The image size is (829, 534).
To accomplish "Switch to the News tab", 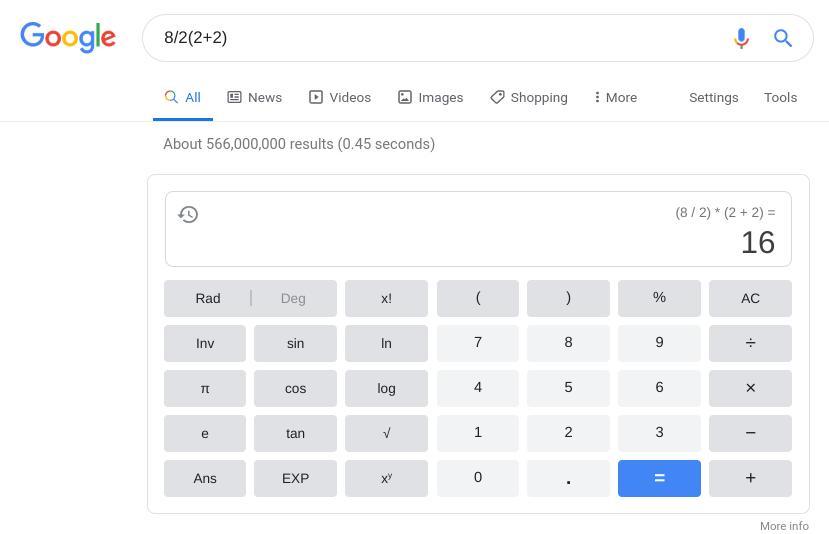I will (255, 97).
